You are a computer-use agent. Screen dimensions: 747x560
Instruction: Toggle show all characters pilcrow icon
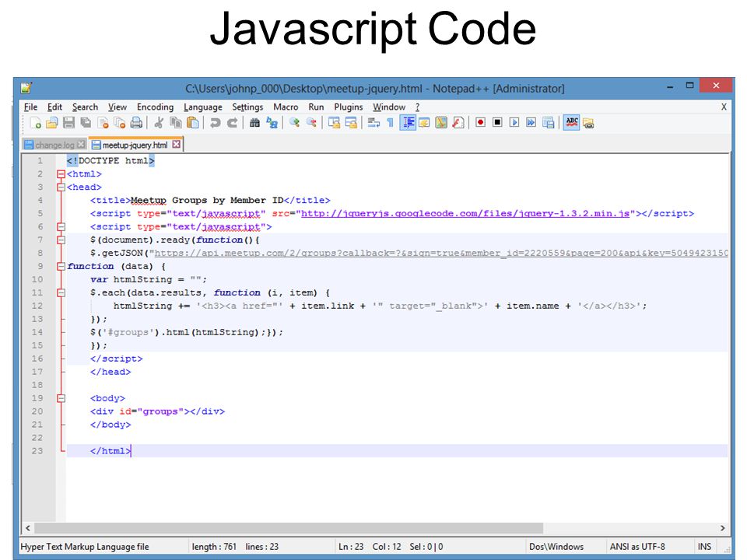click(390, 123)
